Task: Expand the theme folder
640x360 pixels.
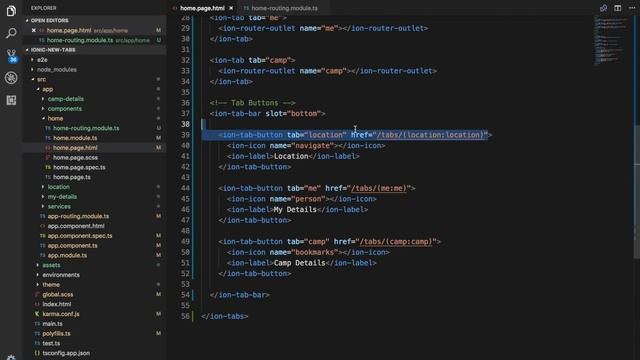Action: (51, 285)
